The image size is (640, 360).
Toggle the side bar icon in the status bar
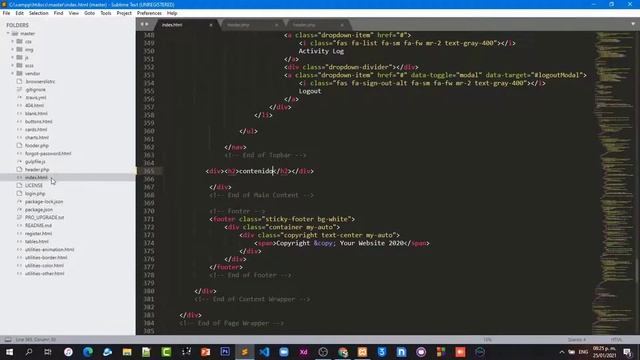click(8, 340)
